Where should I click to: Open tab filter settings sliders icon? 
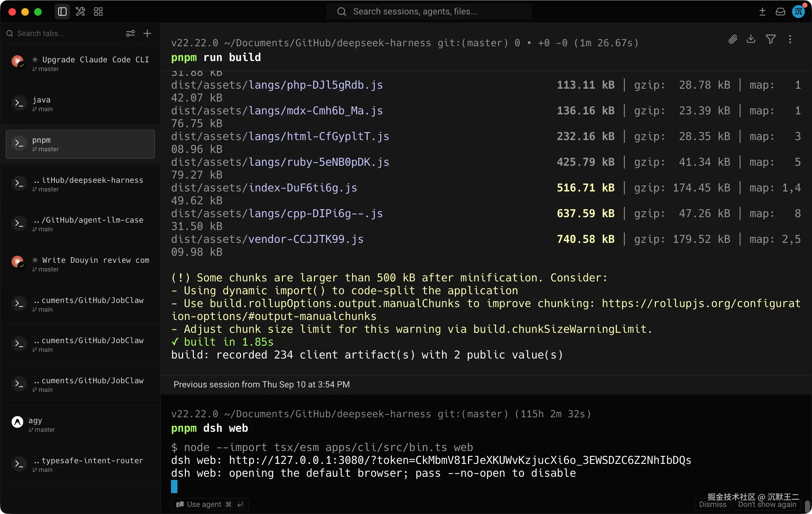coord(130,33)
